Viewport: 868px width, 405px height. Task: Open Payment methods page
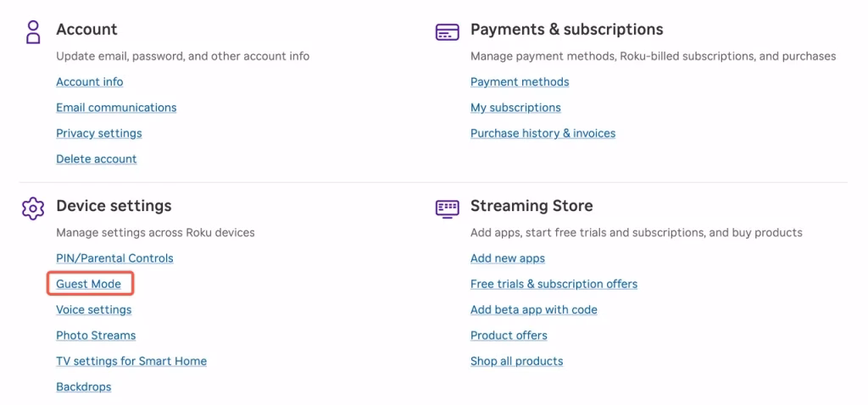520,82
